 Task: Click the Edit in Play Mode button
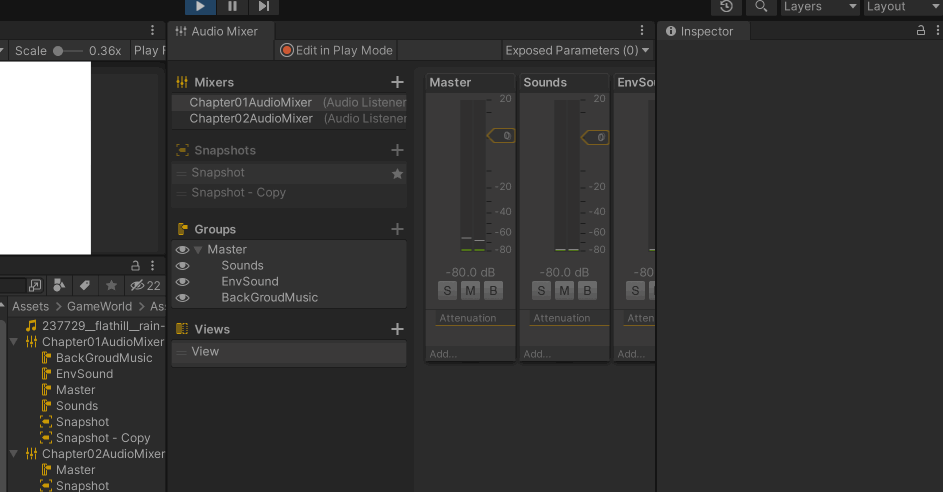click(x=337, y=50)
